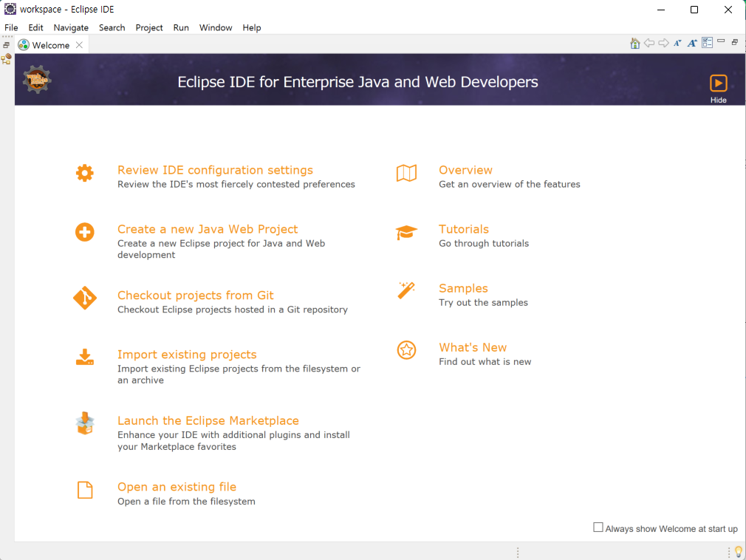Open Create a new Java Web Project link
The height and width of the screenshot is (560, 746).
(x=208, y=229)
